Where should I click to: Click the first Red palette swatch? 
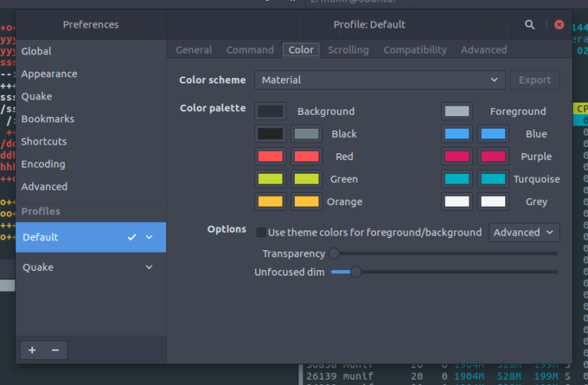click(x=270, y=157)
